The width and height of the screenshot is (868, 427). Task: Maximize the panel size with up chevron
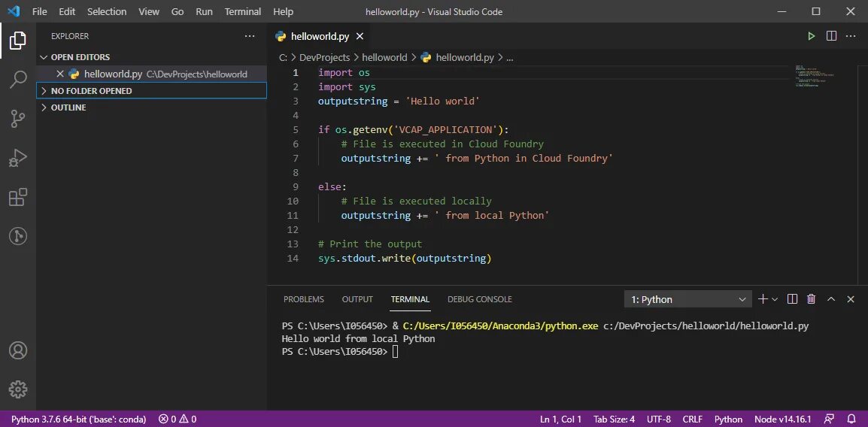pyautogui.click(x=831, y=299)
